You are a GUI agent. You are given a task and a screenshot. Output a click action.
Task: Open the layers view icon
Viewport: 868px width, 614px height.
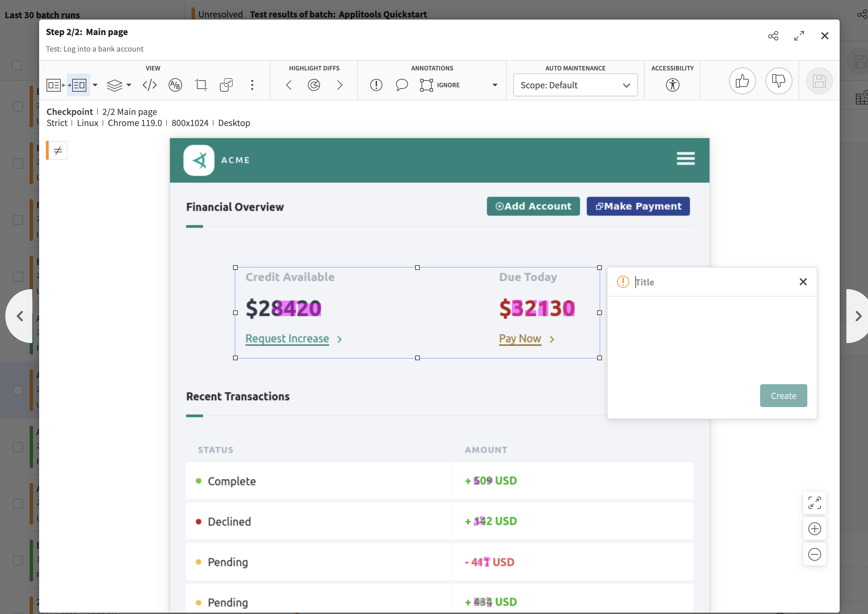point(114,85)
